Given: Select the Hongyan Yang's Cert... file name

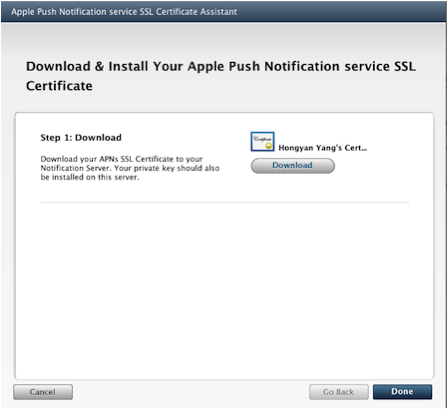Looking at the screenshot, I should click(323, 148).
